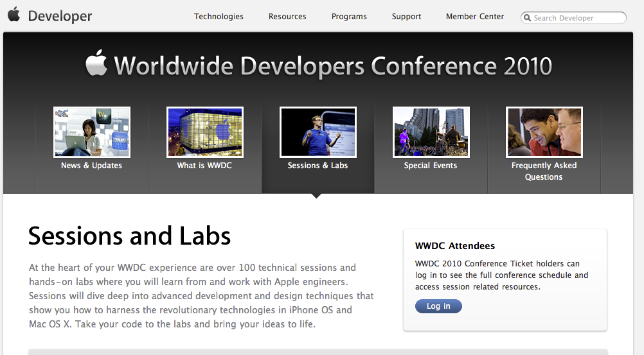This screenshot has height=355, width=644.
Task: Open the News & Updates thumbnail
Action: tap(92, 132)
